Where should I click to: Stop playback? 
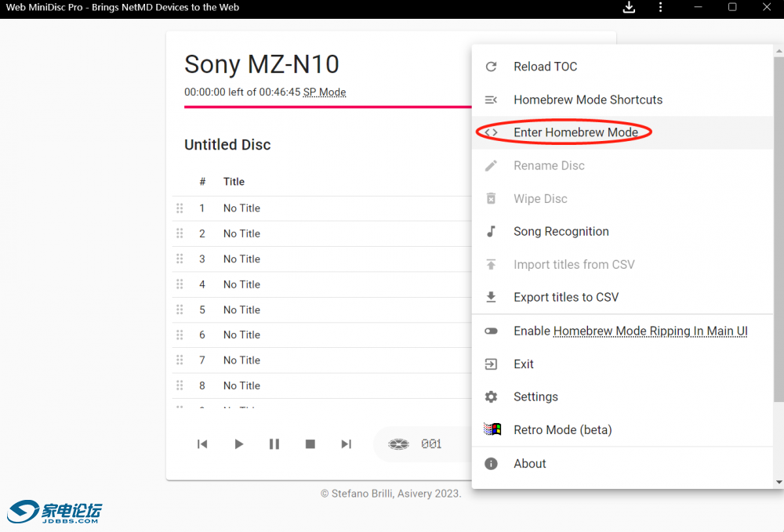click(310, 444)
